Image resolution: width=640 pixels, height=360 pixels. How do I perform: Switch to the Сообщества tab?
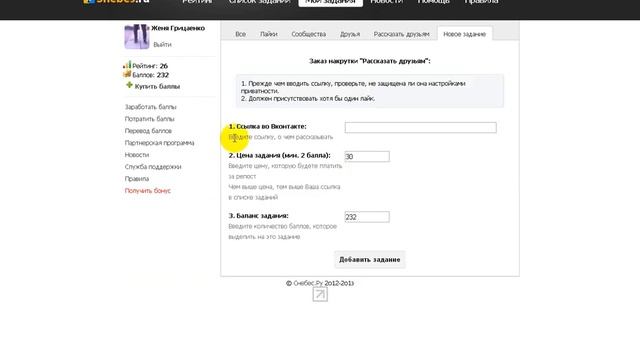(309, 34)
